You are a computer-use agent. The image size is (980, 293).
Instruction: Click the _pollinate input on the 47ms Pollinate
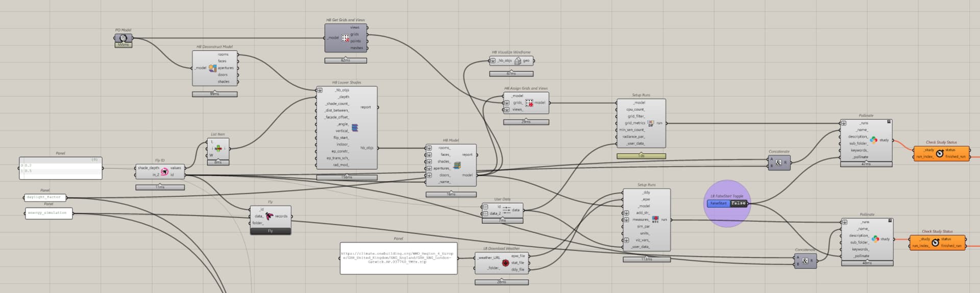click(x=860, y=157)
